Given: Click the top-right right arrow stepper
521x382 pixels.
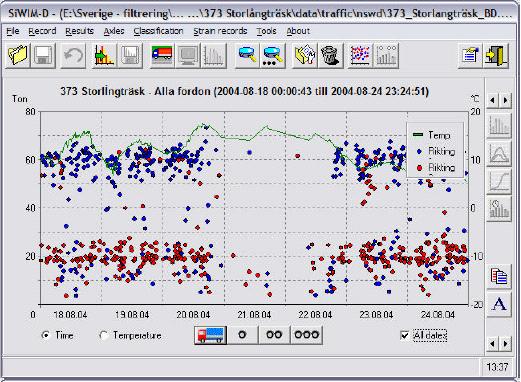Looking at the screenshot, I should tap(505, 100).
